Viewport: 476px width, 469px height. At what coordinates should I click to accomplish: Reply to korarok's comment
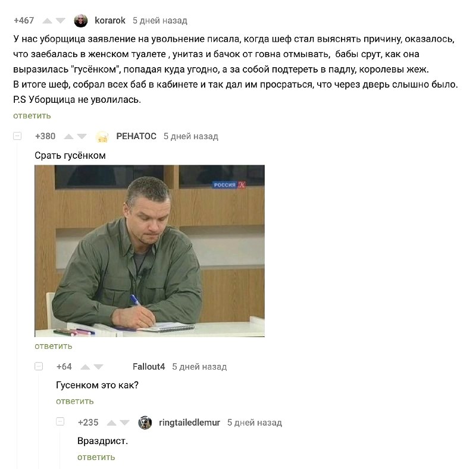coord(32,116)
